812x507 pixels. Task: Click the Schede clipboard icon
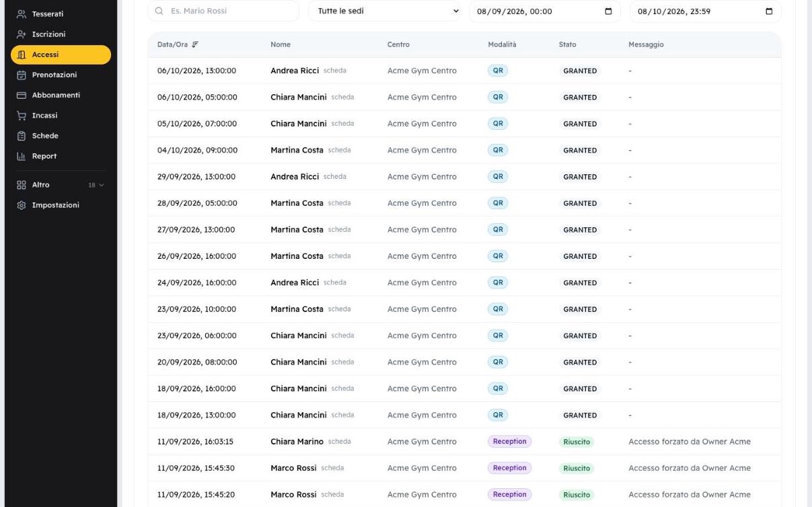[x=22, y=136]
